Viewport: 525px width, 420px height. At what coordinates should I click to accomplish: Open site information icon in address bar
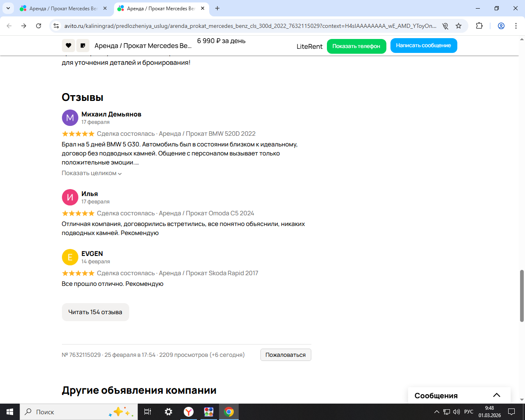56,26
